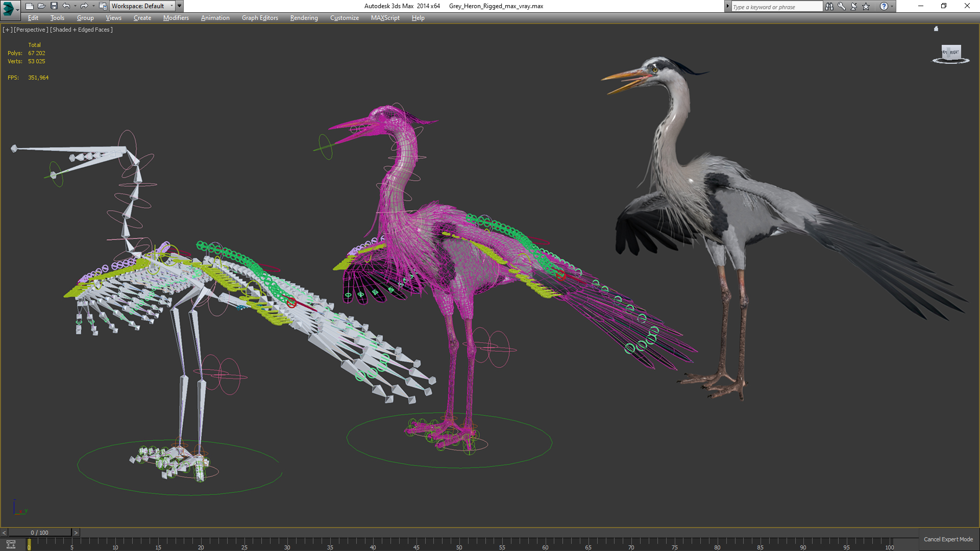Click the binoculars search icon
This screenshot has width=980, height=551.
point(829,6)
